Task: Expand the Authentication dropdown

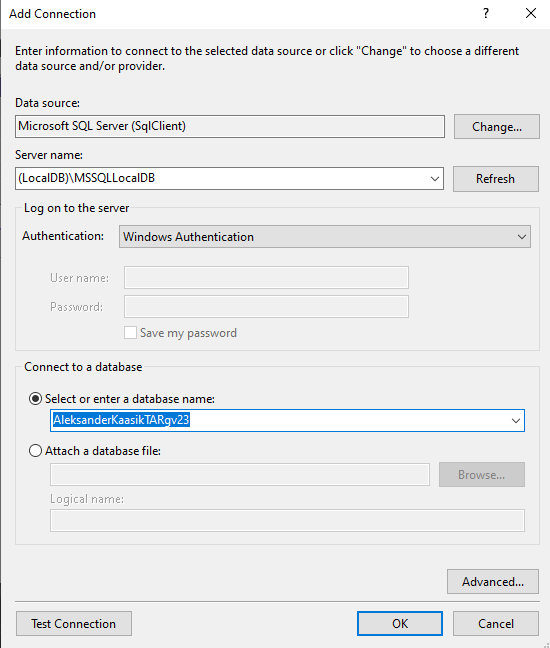Action: [x=521, y=237]
